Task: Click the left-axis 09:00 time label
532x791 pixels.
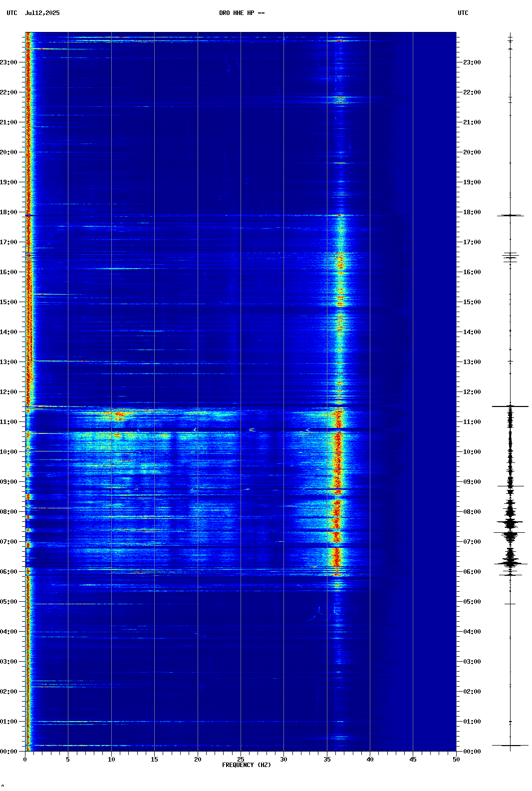Action: tap(8, 482)
